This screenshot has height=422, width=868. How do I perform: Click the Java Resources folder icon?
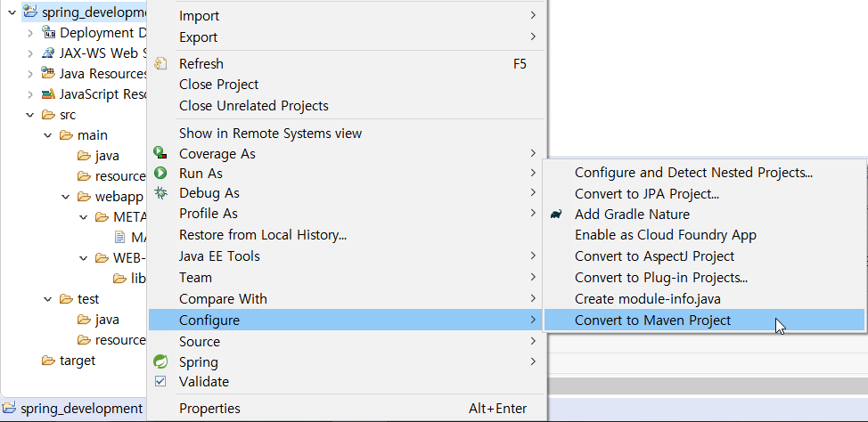pos(48,74)
